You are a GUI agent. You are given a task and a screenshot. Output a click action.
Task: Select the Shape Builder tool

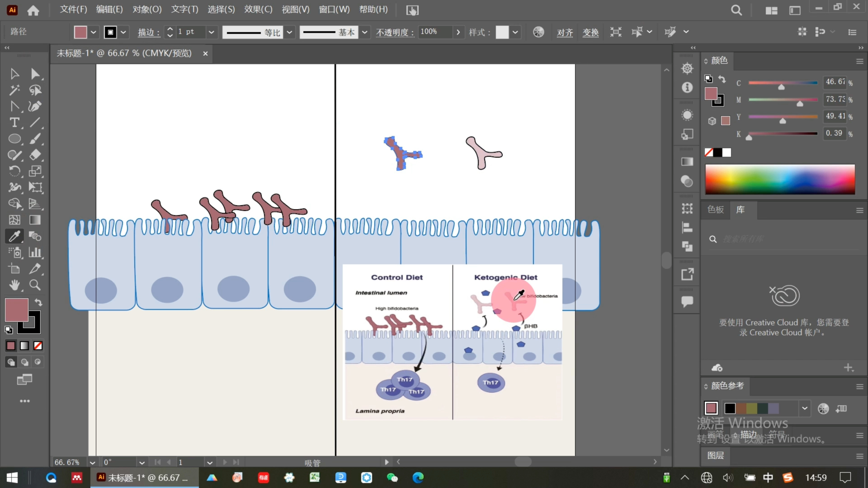(14, 204)
